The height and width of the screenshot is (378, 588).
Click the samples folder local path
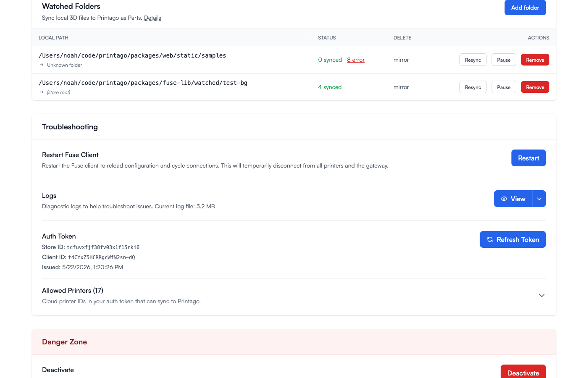pyautogui.click(x=132, y=55)
